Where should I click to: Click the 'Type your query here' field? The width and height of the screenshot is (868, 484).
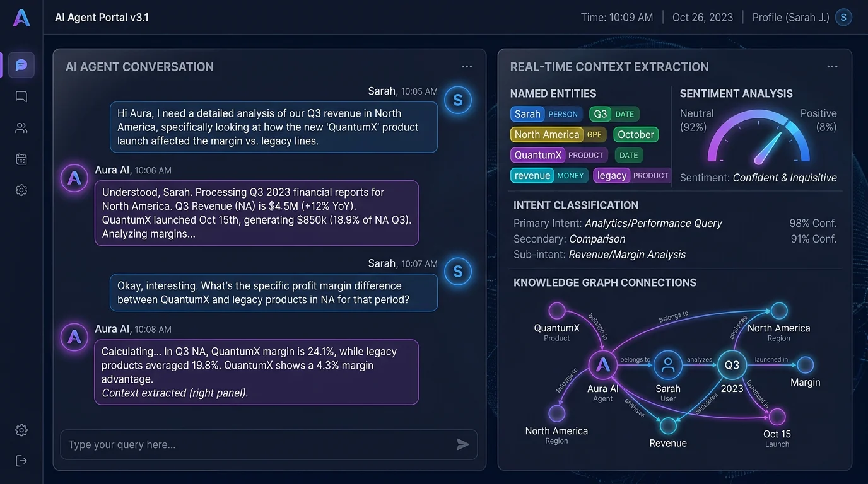[252, 444]
